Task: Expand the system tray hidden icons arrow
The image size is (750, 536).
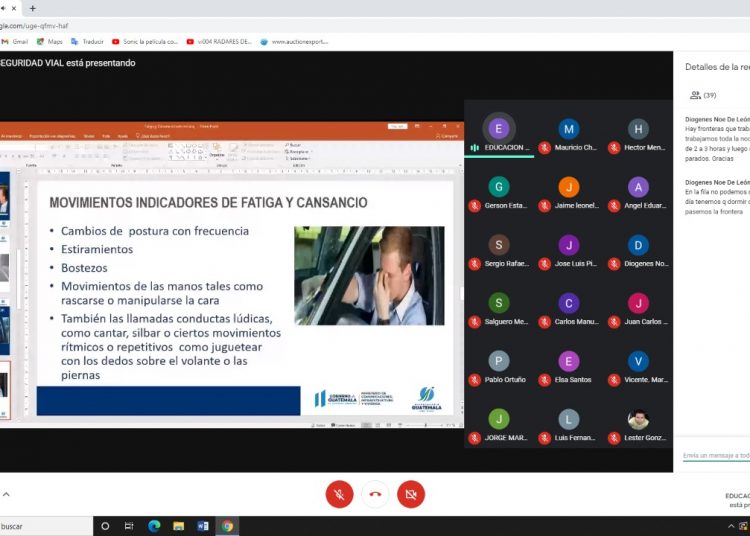Action: [732, 526]
